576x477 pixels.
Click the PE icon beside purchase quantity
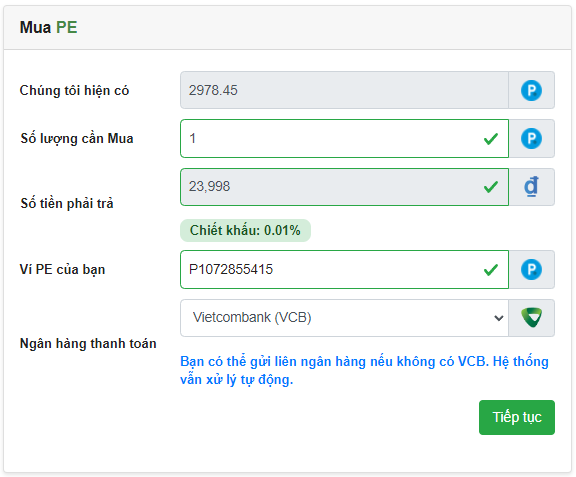[x=531, y=139]
